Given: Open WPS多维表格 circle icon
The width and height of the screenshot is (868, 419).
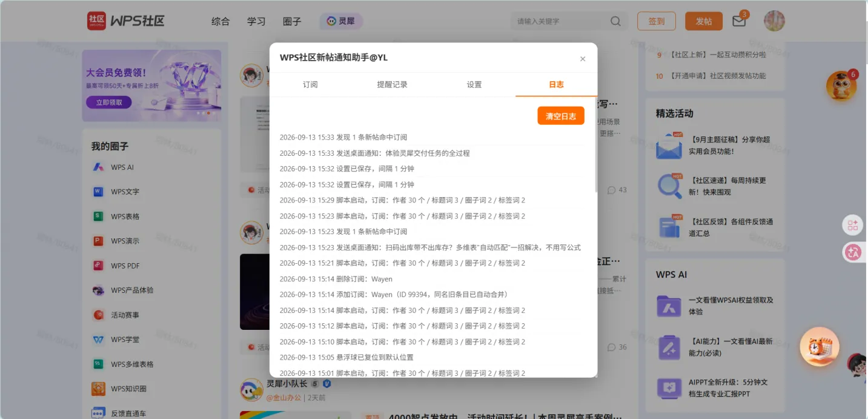Looking at the screenshot, I should (x=98, y=364).
